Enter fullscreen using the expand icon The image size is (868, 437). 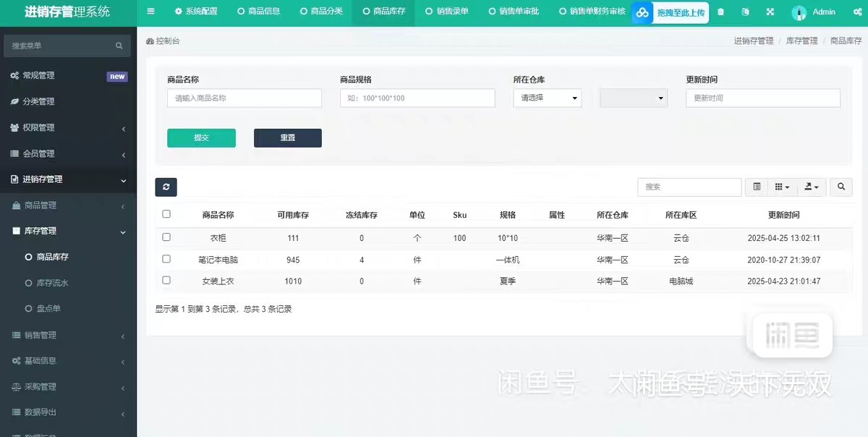click(770, 12)
